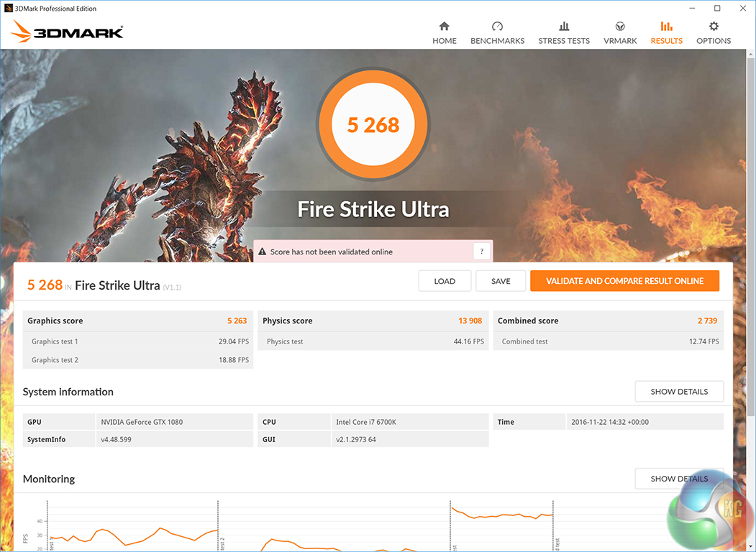Click the validation help question mark
Viewport: 756px width, 552px height.
pyautogui.click(x=482, y=252)
